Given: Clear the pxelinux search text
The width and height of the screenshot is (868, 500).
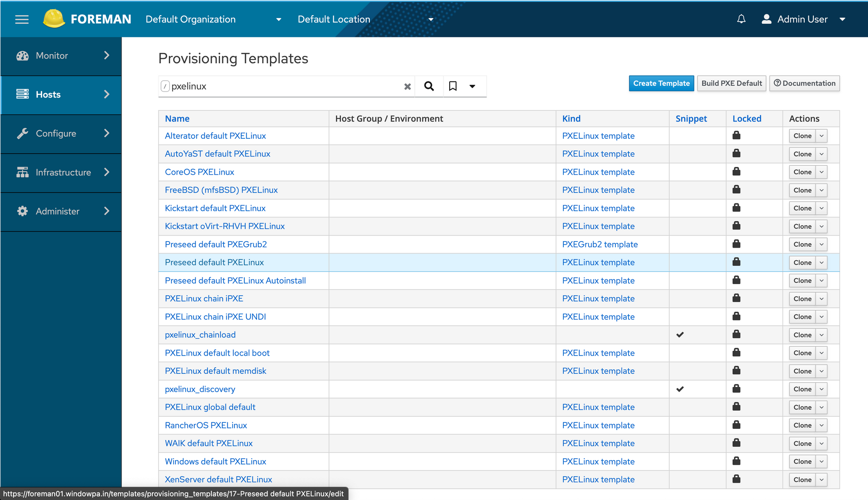Looking at the screenshot, I should click(407, 86).
